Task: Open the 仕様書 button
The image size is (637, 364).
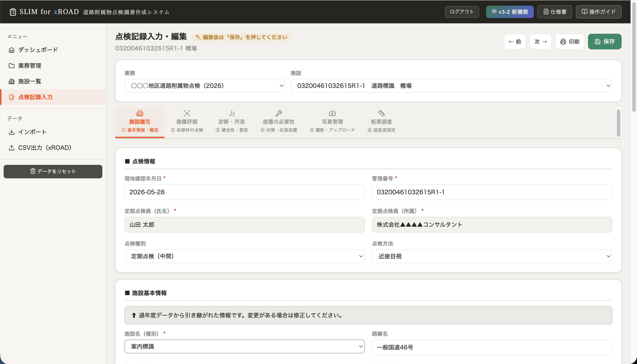Action: [x=555, y=12]
